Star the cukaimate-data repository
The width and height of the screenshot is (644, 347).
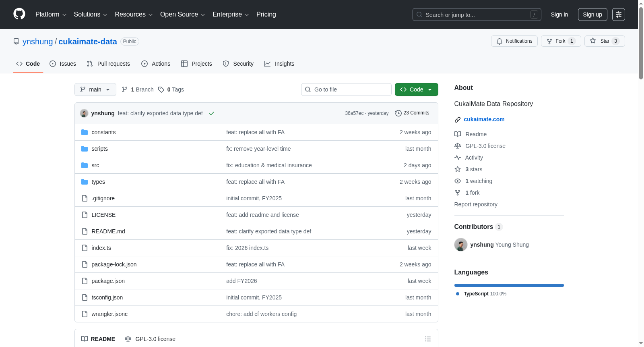point(605,41)
